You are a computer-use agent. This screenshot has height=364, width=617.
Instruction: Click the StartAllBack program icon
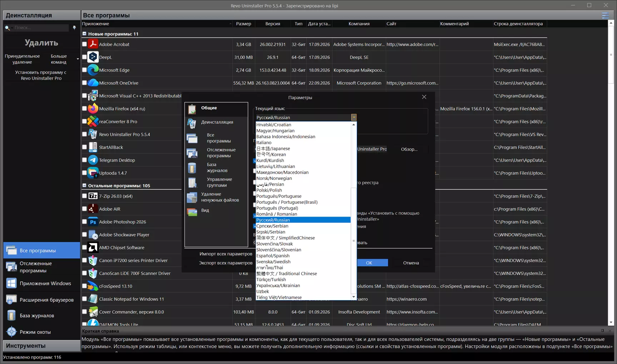pos(93,147)
